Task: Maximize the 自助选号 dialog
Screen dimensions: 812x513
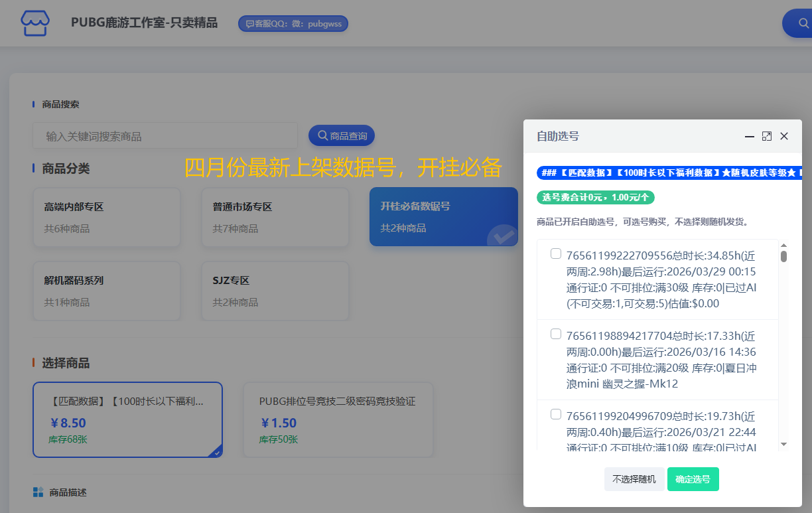Action: click(x=767, y=136)
